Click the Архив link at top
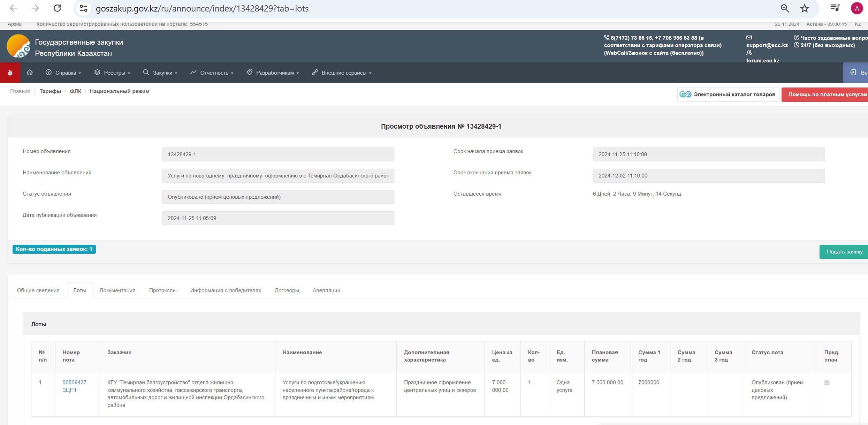The image size is (868, 425). [15, 24]
